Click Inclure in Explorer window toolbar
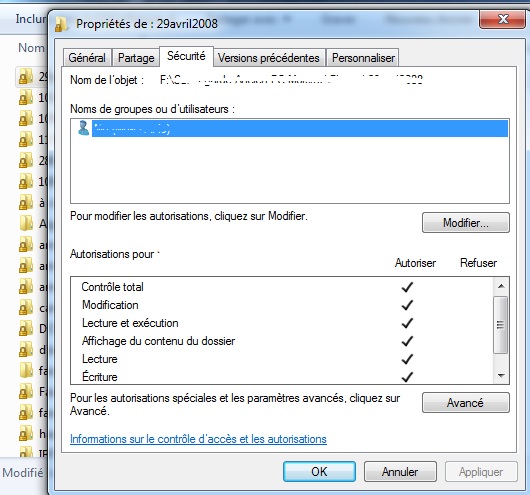530x495 pixels. pyautogui.click(x=30, y=19)
